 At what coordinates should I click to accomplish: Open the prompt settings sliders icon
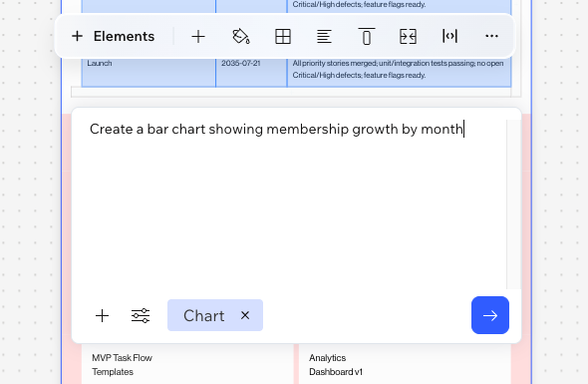(x=141, y=316)
